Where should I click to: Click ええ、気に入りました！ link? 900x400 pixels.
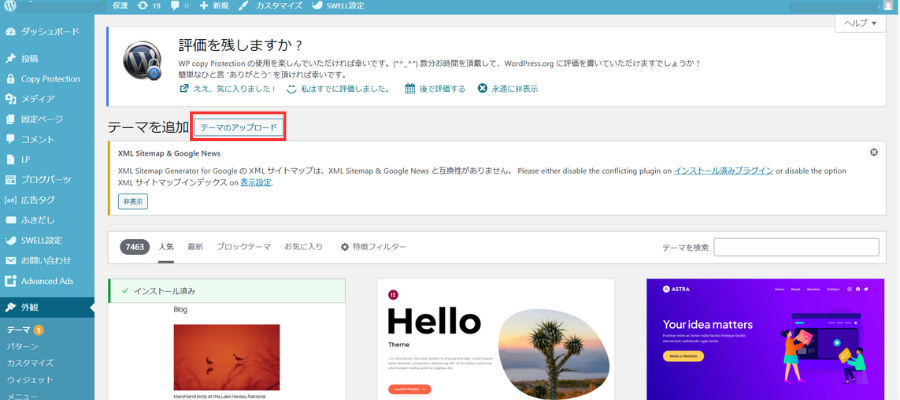(228, 89)
